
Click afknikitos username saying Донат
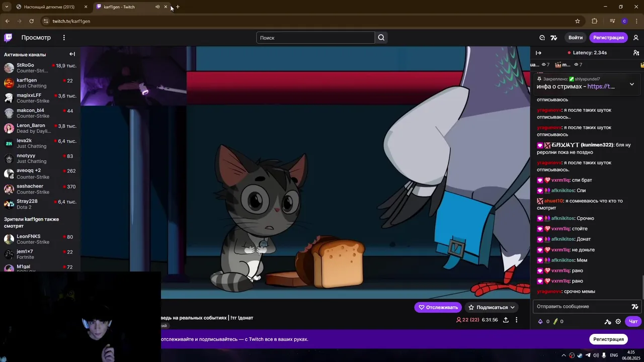coord(562,239)
